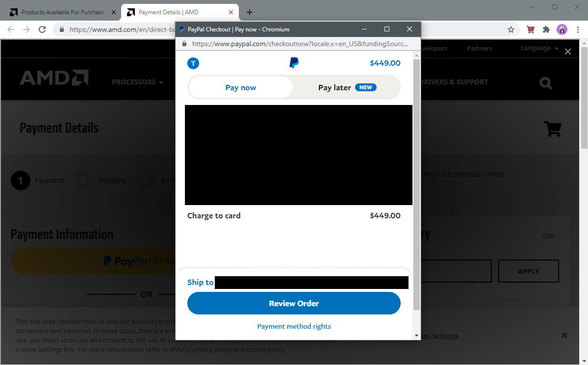Open Payment method rights link

pyautogui.click(x=294, y=326)
